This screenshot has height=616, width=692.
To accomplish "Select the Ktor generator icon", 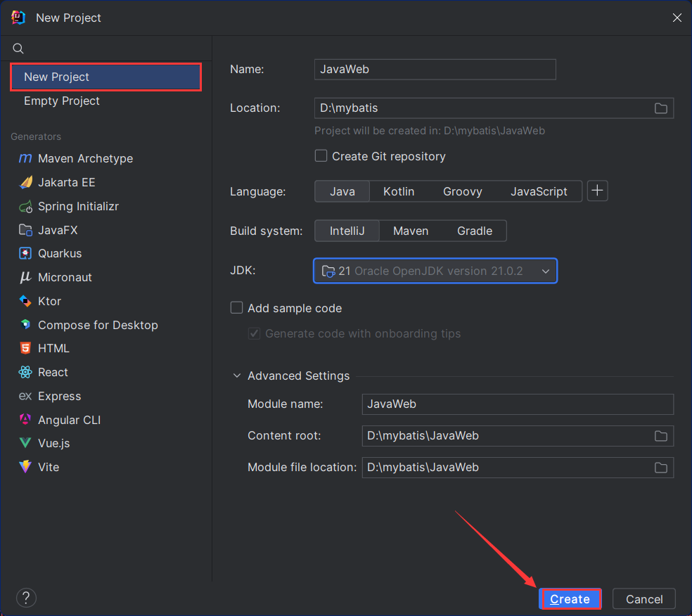I will tap(25, 301).
